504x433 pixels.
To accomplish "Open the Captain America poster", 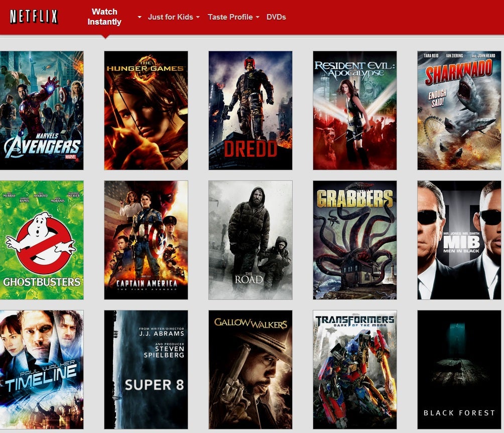I will click(146, 240).
